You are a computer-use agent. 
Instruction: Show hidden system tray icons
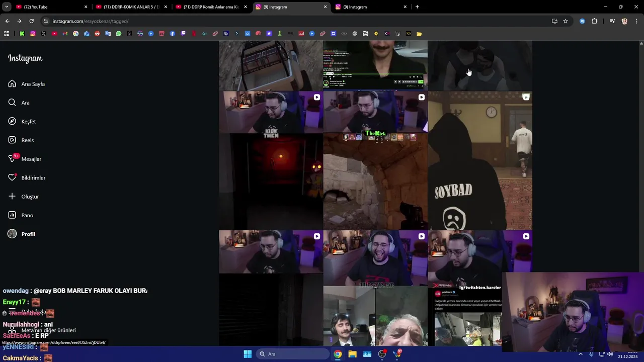pos(581,354)
